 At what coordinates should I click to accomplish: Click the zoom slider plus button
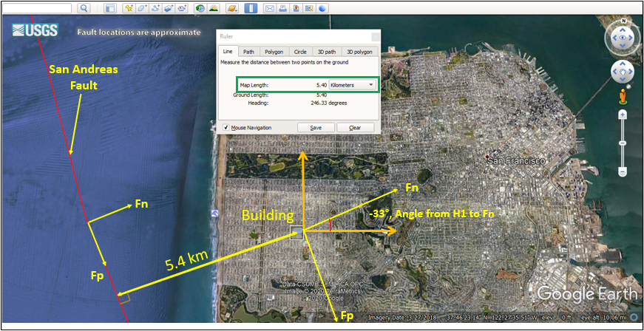coord(623,115)
